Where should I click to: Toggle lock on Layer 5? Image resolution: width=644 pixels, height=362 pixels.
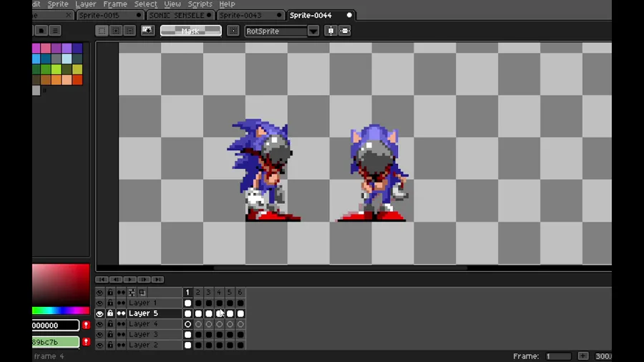(x=110, y=313)
